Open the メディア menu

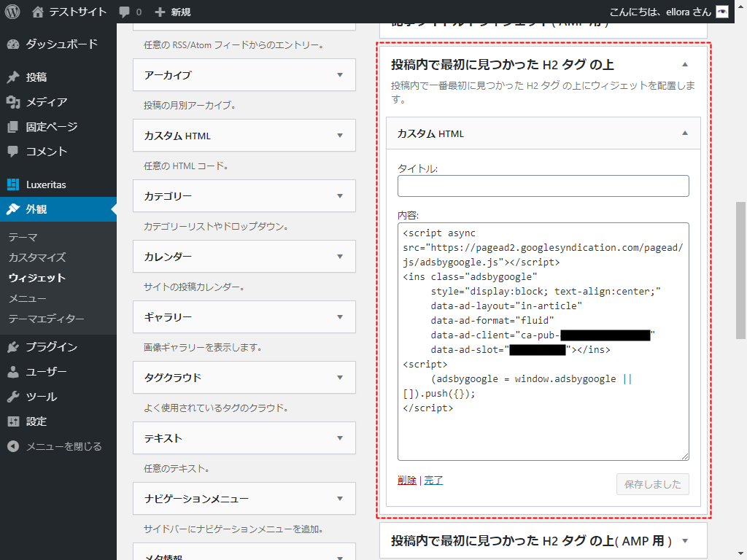click(x=58, y=102)
